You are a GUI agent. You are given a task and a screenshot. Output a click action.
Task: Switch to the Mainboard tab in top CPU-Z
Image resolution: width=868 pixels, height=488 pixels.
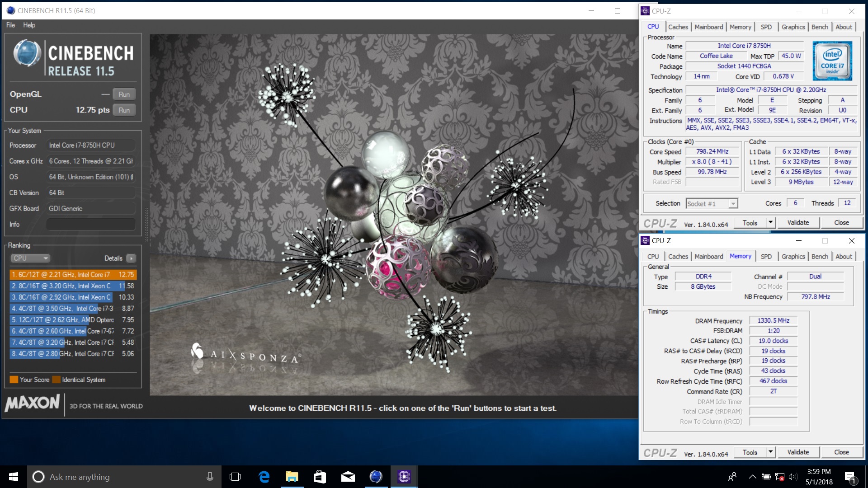click(709, 27)
